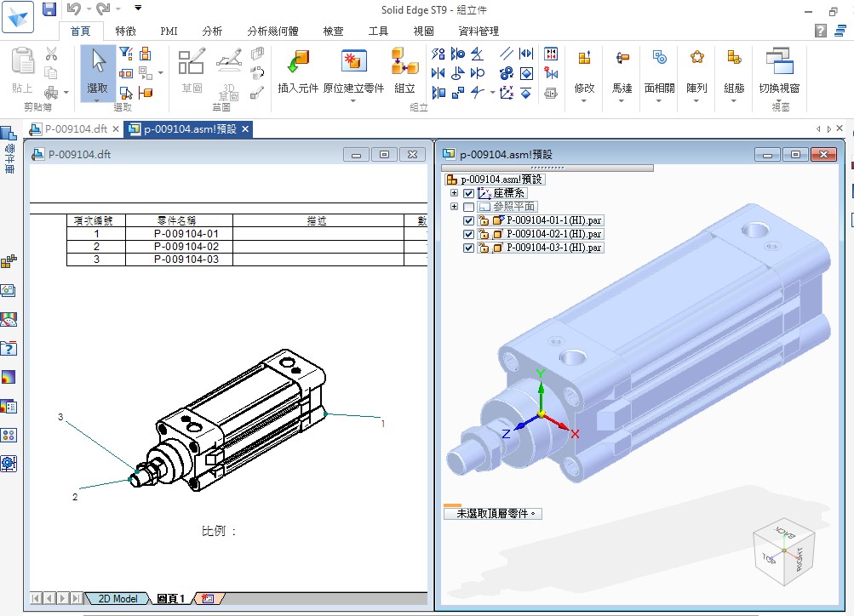The height and width of the screenshot is (616, 854).
Task: Open the 選取 (Select) dropdown arrow
Action: [97, 100]
